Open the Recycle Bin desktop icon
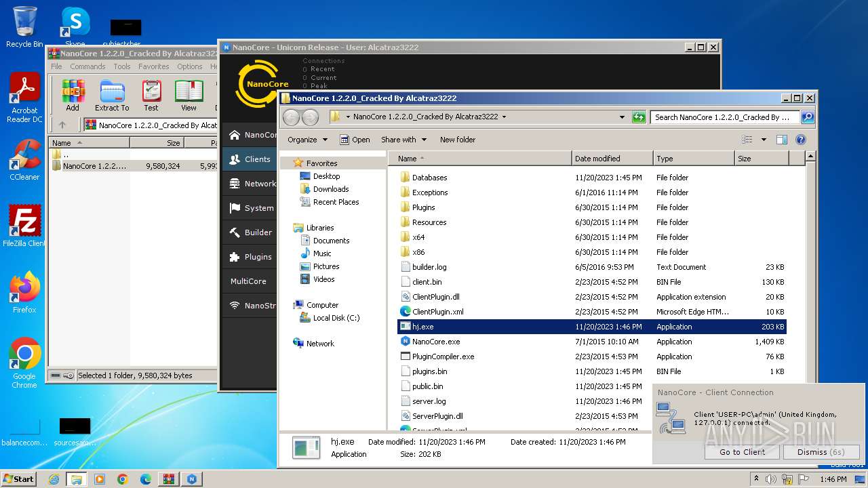 [x=24, y=27]
